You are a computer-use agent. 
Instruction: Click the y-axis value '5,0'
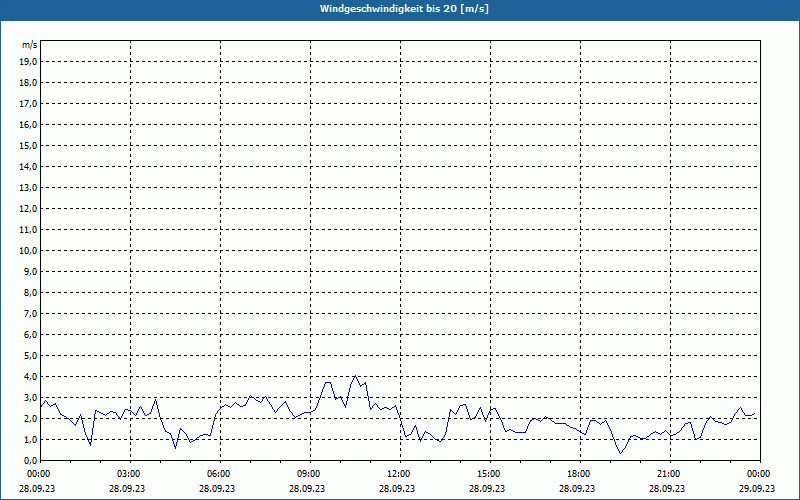(31, 355)
